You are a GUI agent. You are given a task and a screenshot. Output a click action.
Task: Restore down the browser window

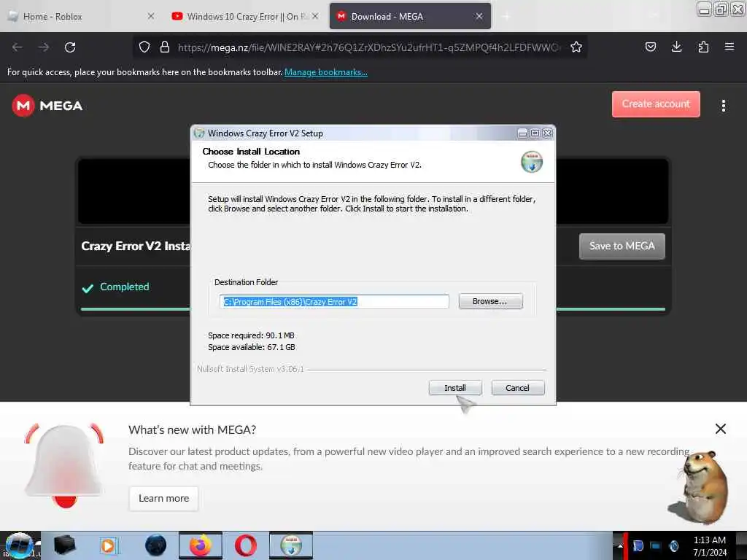721,9
